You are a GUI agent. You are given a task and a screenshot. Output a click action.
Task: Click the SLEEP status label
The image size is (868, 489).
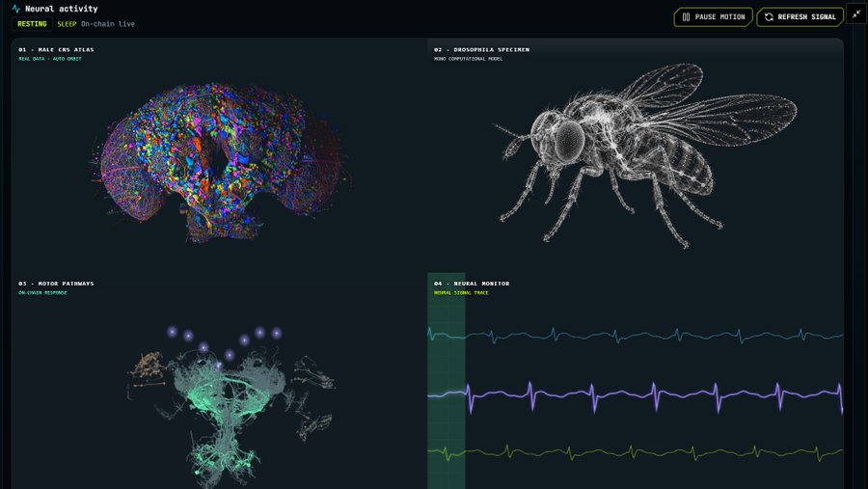pyautogui.click(x=67, y=24)
